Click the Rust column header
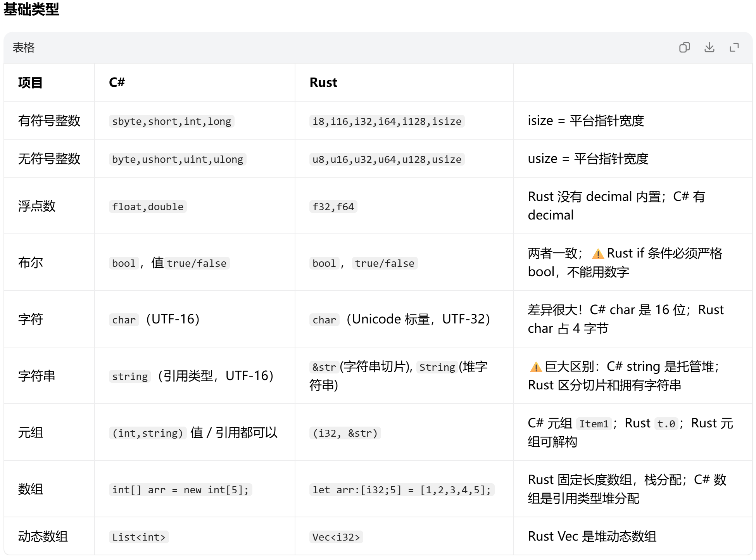This screenshot has height=560, width=756. 323,82
